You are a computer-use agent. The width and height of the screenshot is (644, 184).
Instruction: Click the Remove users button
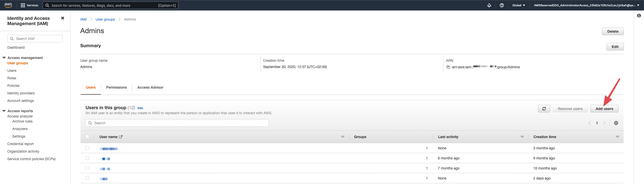coord(570,109)
